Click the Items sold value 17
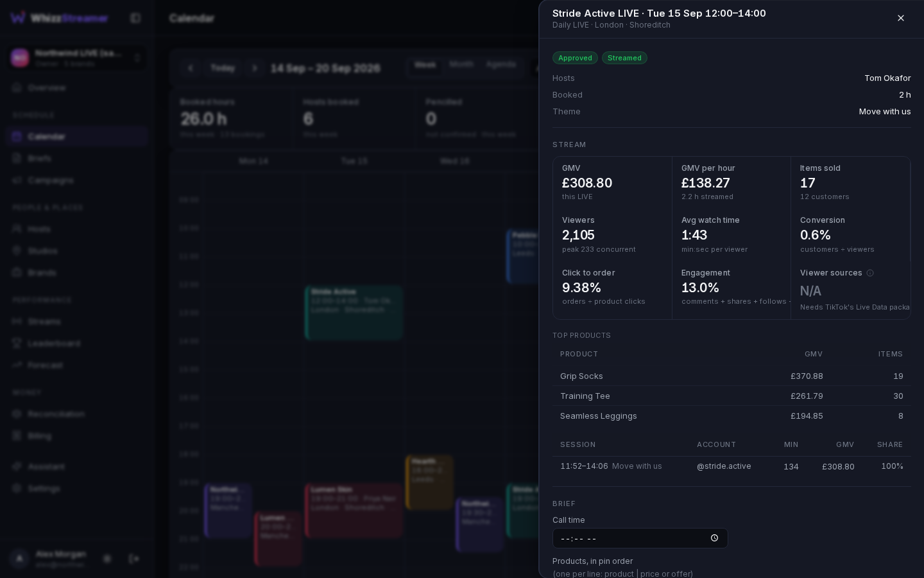The image size is (924, 578). pos(808,183)
